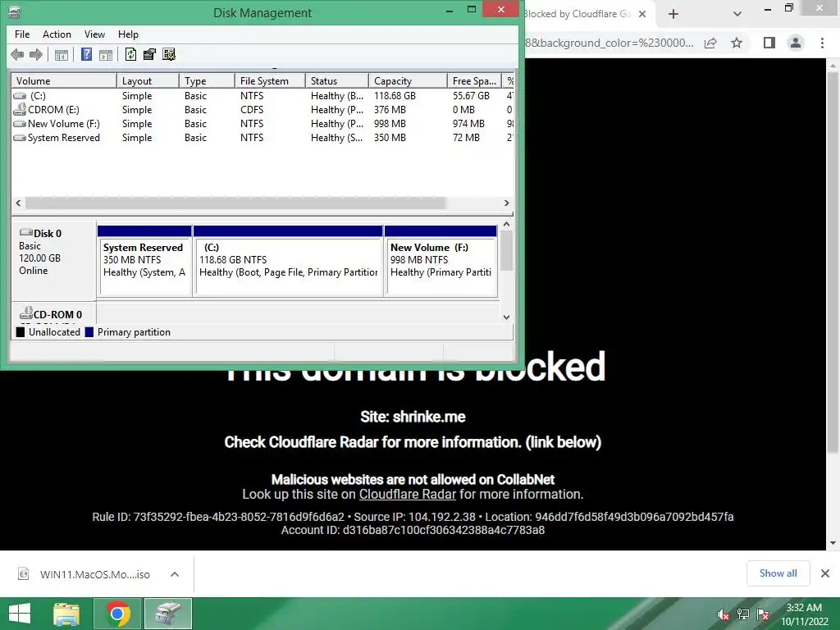Sort by the File System column header
Viewport: 840px width, 630px height.
tap(270, 81)
